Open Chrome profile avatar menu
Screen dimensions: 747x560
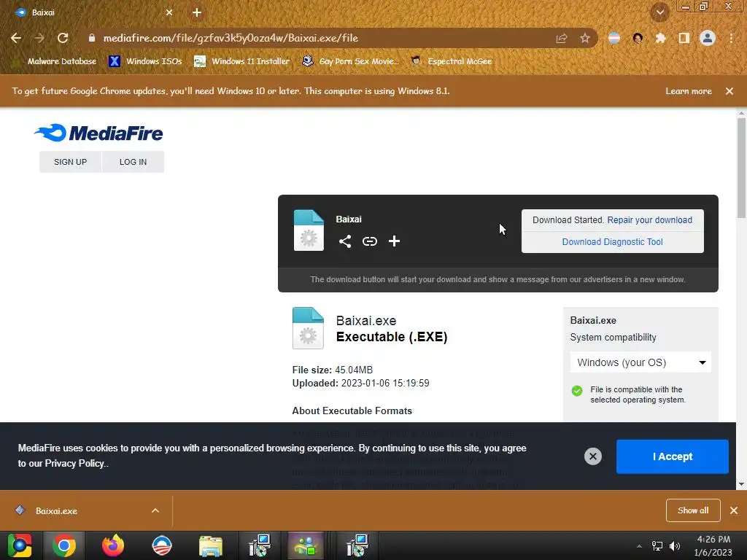tap(708, 38)
